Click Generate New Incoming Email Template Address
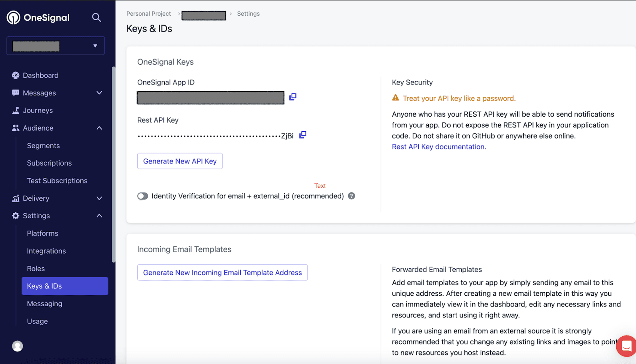Viewport: 636px width, 364px height. point(222,272)
